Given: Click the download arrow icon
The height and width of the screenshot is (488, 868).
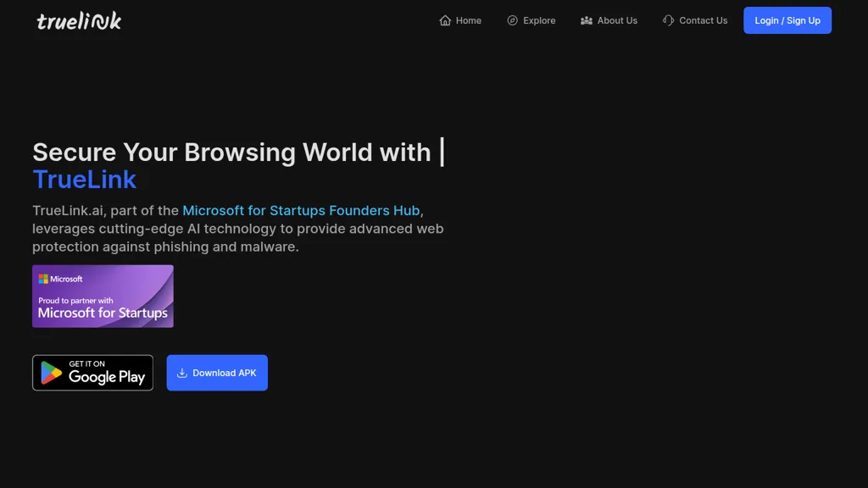Looking at the screenshot, I should point(181,373).
